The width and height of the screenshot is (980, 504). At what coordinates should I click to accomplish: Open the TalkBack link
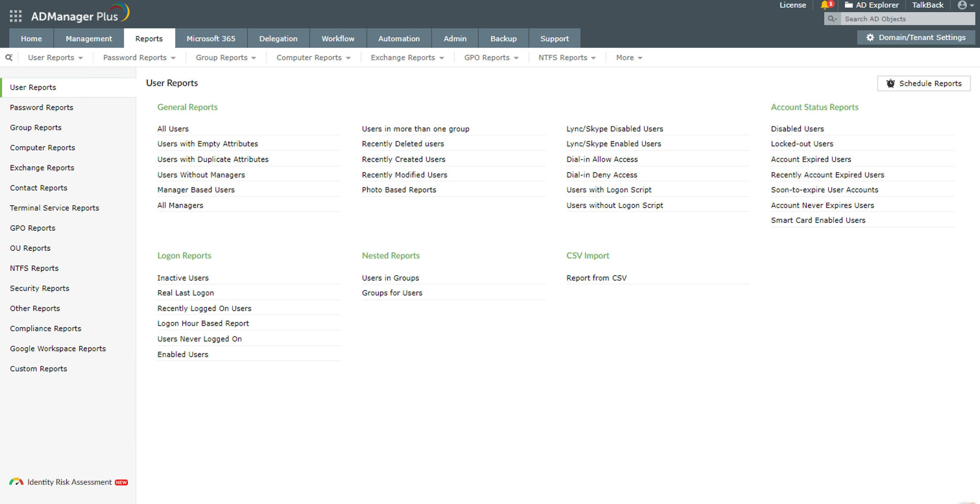click(x=927, y=5)
